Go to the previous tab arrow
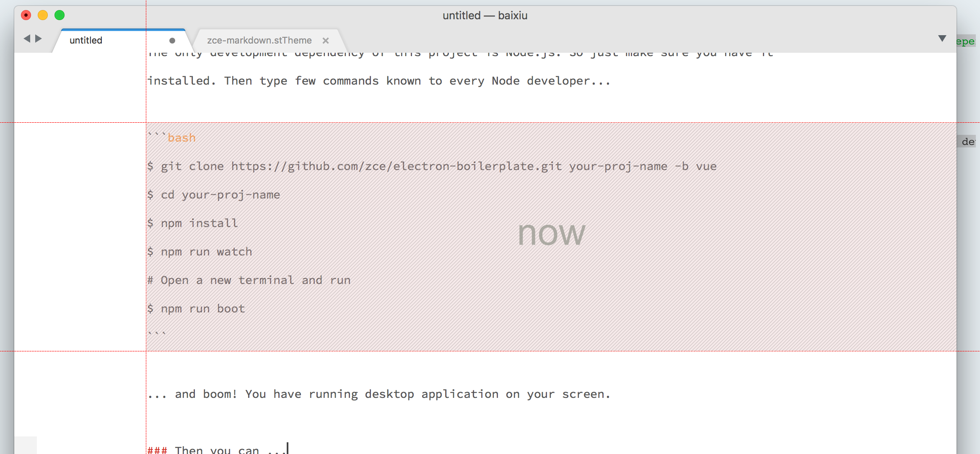Screen dimensions: 980x454 [27, 39]
